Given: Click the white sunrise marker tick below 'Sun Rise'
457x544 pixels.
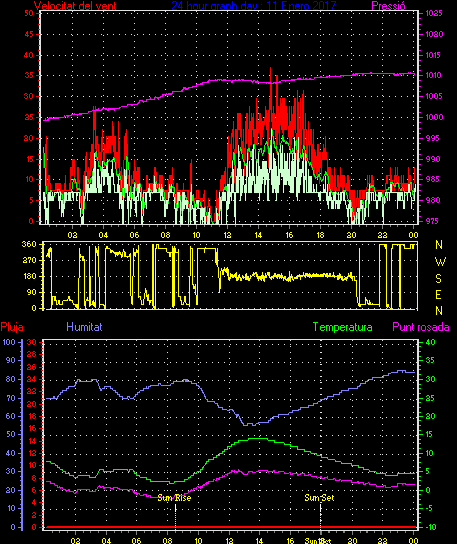Looking at the screenshot, I should tap(176, 508).
